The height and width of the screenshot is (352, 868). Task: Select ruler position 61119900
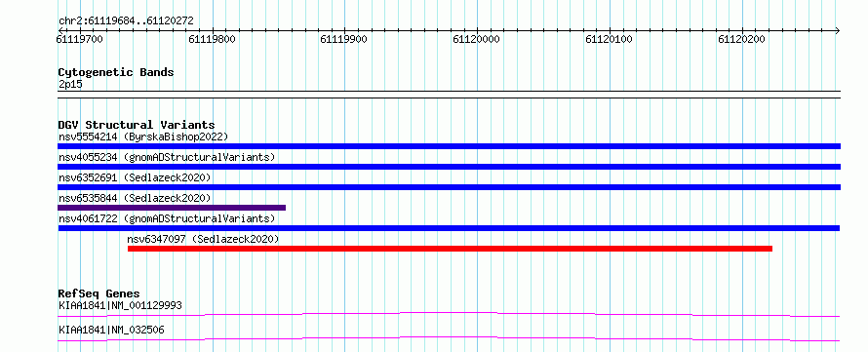[x=343, y=39]
